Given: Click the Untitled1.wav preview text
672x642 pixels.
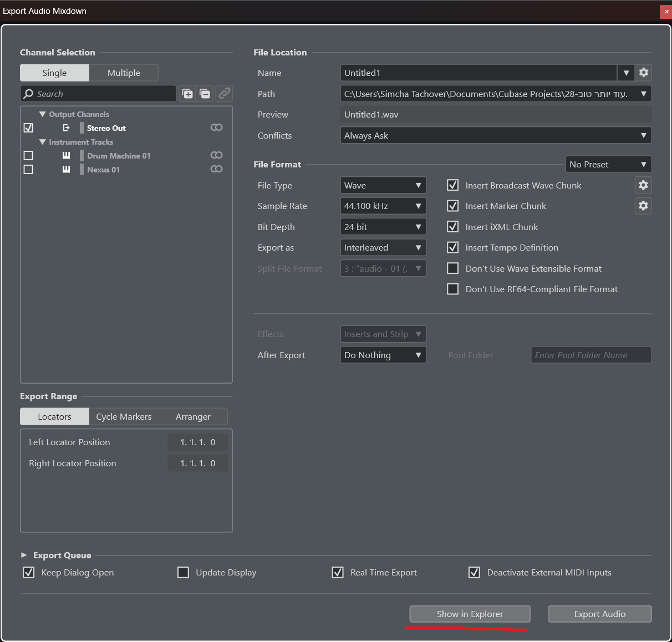Looking at the screenshot, I should point(371,115).
